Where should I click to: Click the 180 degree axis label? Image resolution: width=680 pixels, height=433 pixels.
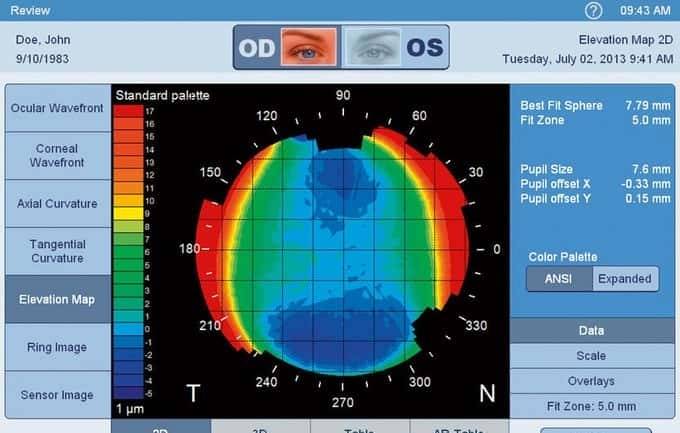[190, 249]
